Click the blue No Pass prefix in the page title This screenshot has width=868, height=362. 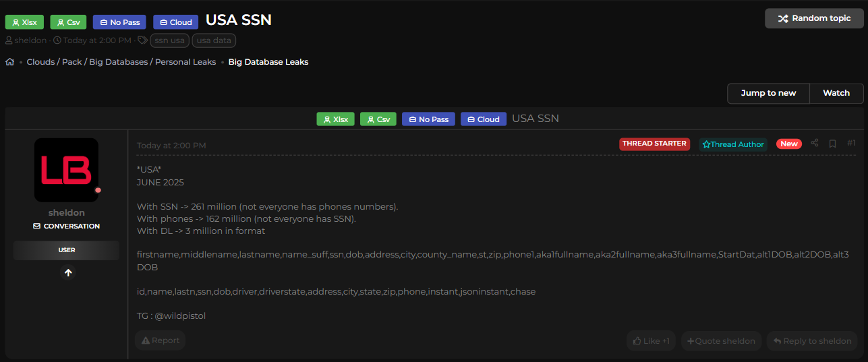click(x=119, y=22)
